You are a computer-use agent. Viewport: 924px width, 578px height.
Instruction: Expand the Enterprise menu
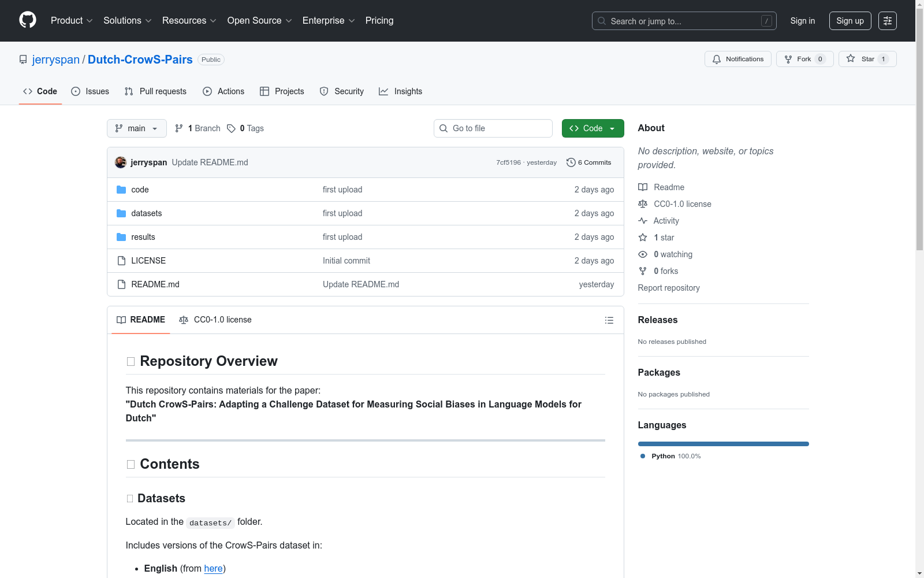pos(329,20)
